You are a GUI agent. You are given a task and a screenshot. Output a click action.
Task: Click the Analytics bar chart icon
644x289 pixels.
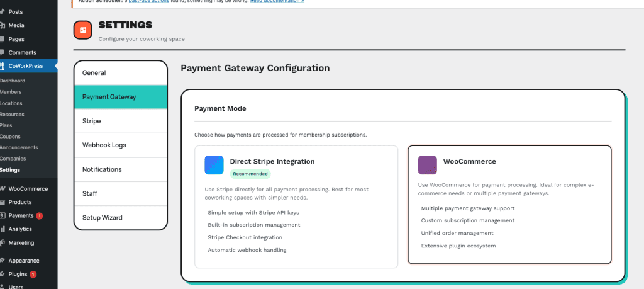pyautogui.click(x=2, y=229)
